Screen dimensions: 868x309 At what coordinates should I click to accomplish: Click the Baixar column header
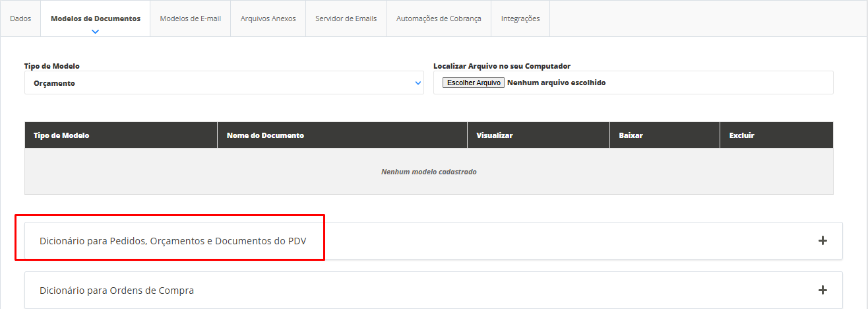pyautogui.click(x=631, y=135)
